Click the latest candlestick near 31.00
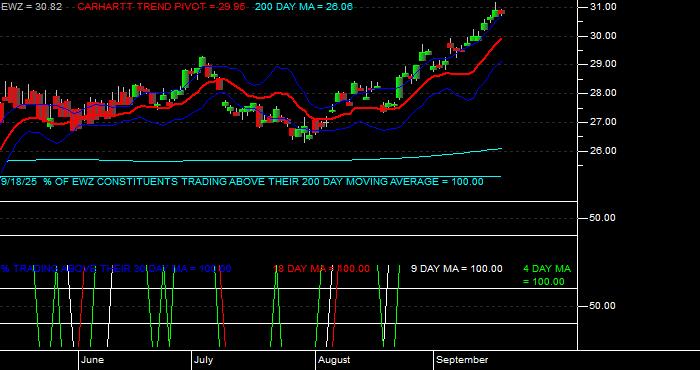Viewport: 700px width, 370px height. 501,12
